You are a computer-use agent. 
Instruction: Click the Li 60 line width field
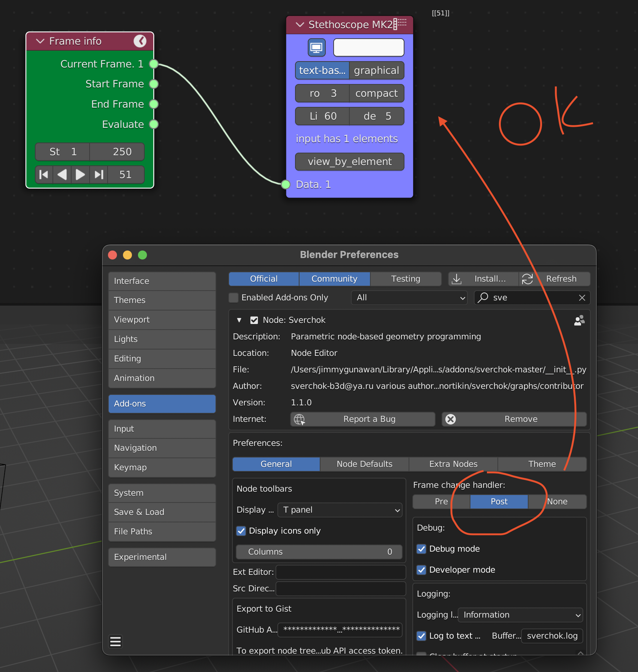point(322,116)
